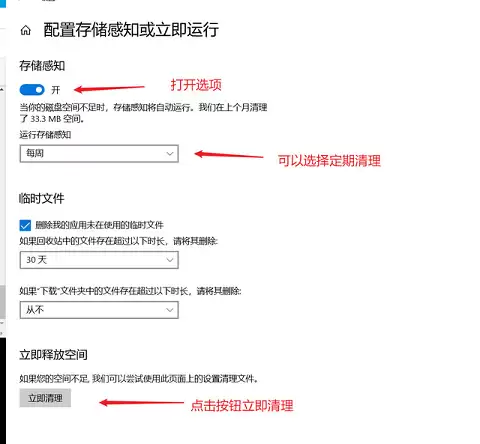Click the 立即释放空间 section heading
The image size is (480, 444).
53,355
